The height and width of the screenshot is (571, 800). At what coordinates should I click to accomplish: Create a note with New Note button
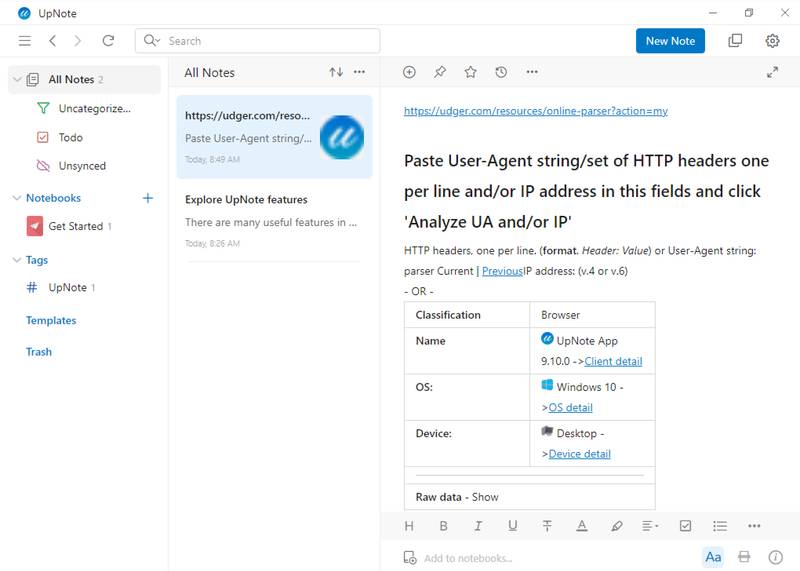click(x=670, y=41)
